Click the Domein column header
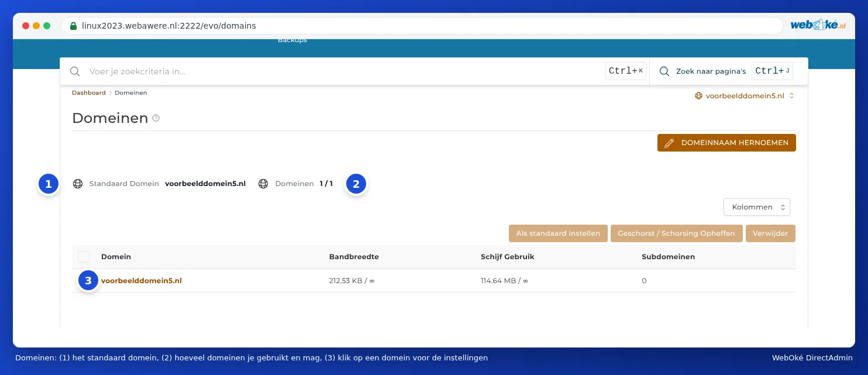The width and height of the screenshot is (868, 375). (116, 257)
